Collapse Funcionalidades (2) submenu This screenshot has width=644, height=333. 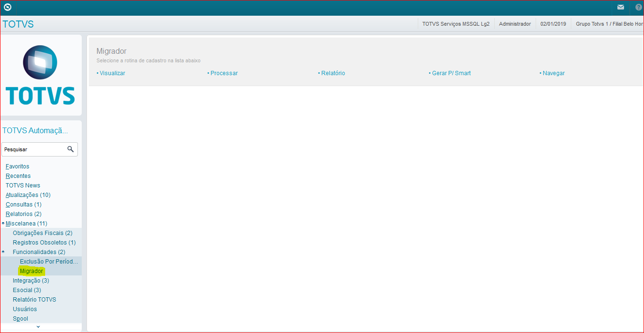point(39,252)
